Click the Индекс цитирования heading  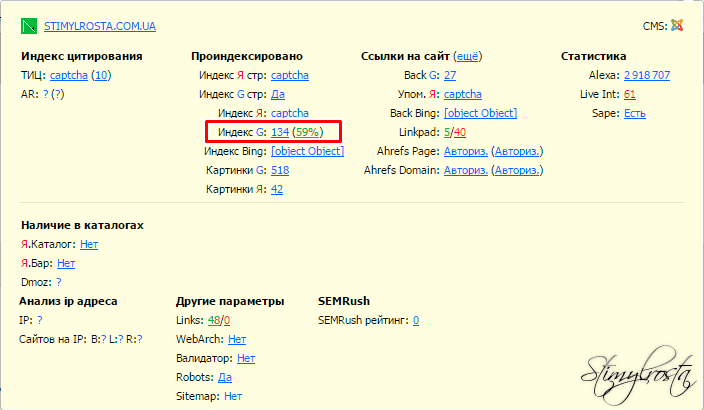(82, 56)
